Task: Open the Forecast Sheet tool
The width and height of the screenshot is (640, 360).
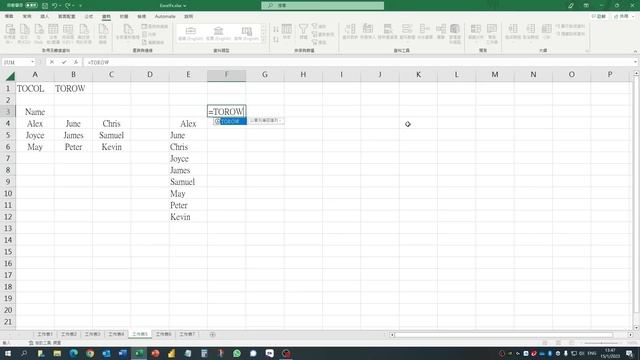Action: tap(492, 33)
